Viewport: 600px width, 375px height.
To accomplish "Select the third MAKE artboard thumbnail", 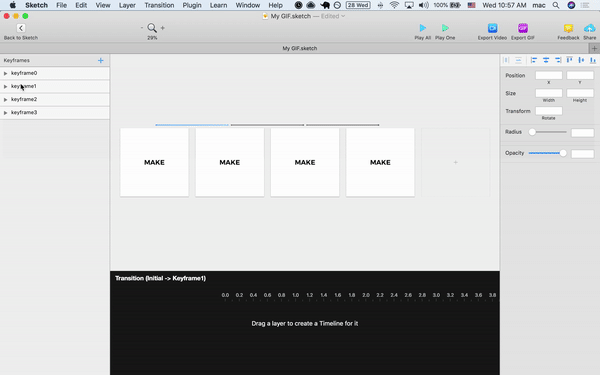I will pyautogui.click(x=305, y=162).
